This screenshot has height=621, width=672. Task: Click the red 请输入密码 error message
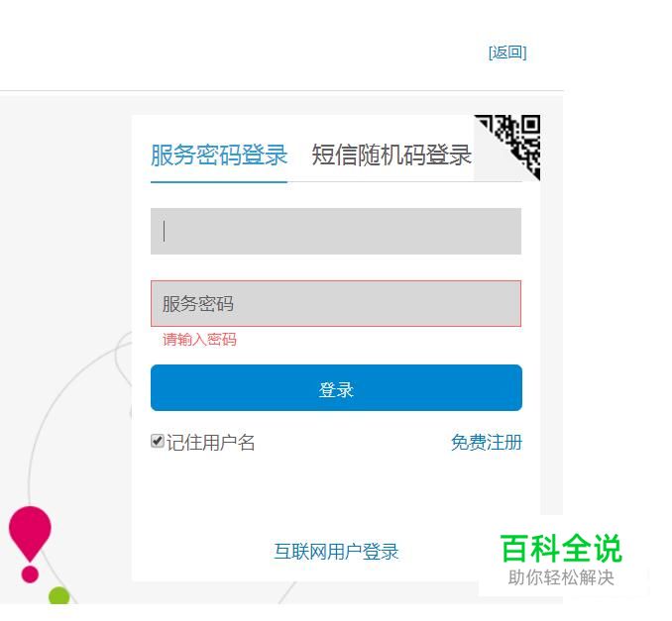coord(199,340)
